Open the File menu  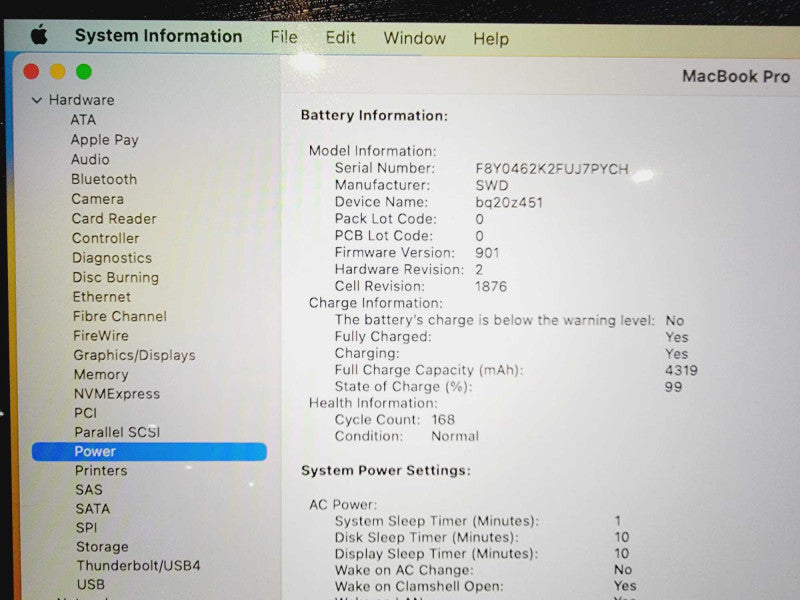[x=284, y=37]
